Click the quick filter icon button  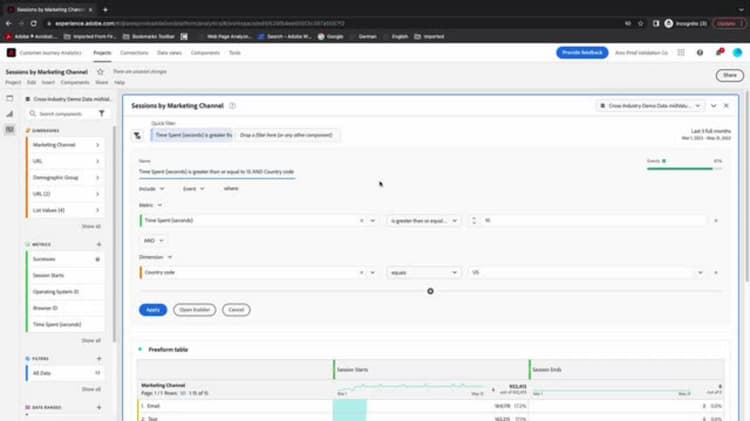tap(137, 135)
